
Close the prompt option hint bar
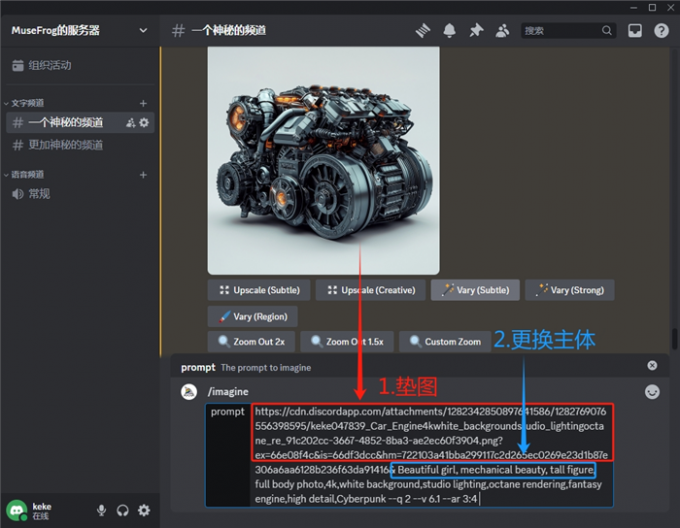[652, 365]
